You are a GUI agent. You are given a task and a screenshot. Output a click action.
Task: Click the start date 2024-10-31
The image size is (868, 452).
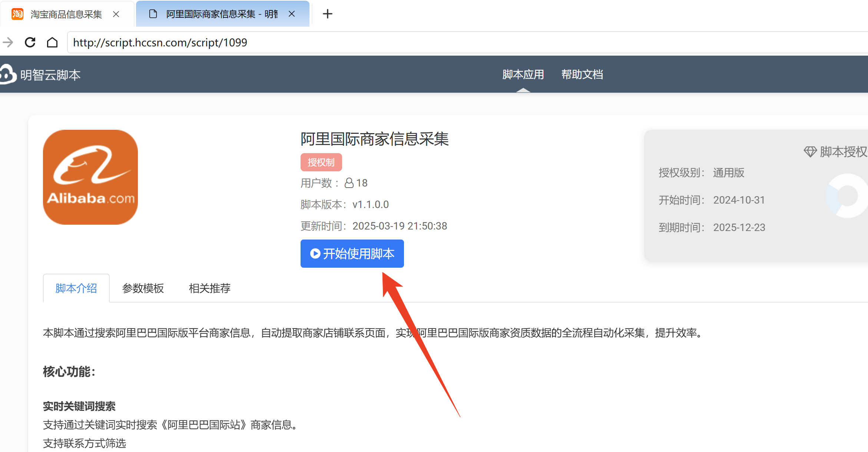click(739, 200)
